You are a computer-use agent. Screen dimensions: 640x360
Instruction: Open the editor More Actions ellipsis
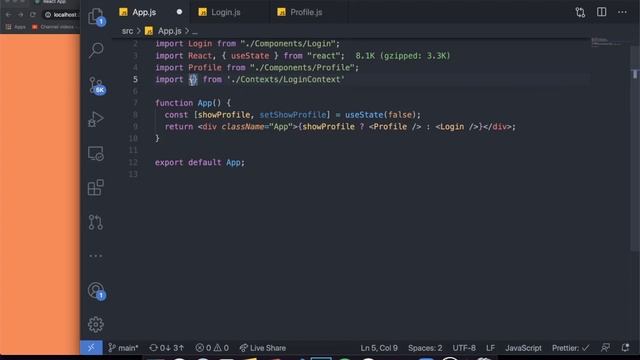click(x=622, y=12)
